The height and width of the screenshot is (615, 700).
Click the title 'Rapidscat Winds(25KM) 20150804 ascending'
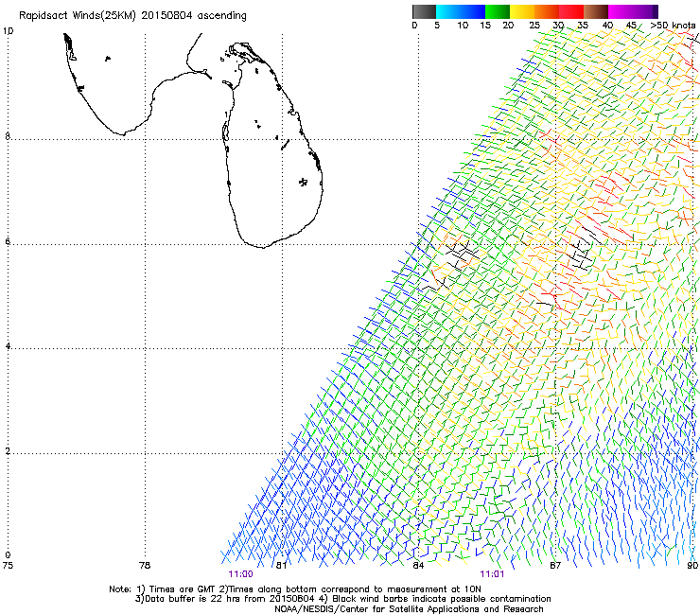point(132,15)
